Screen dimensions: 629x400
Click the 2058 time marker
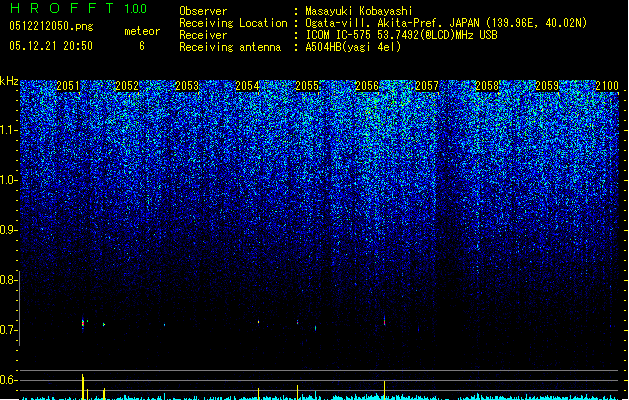point(487,86)
